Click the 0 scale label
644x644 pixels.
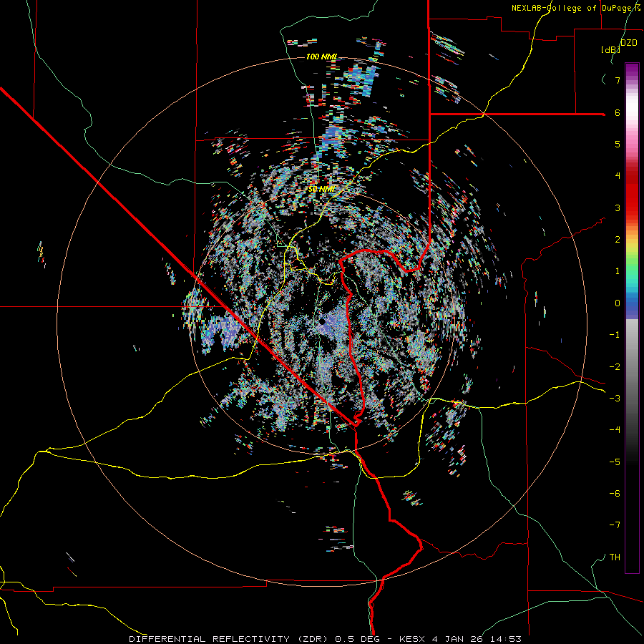(x=618, y=303)
